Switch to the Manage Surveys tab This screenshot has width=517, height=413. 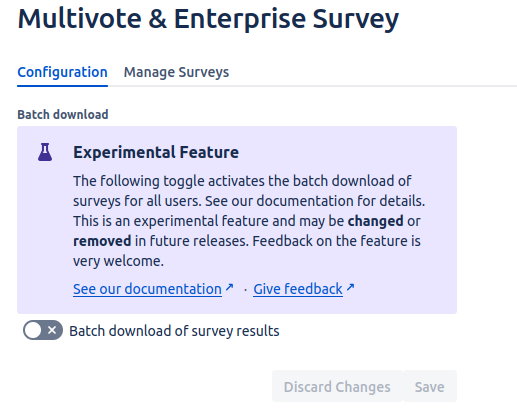click(176, 72)
